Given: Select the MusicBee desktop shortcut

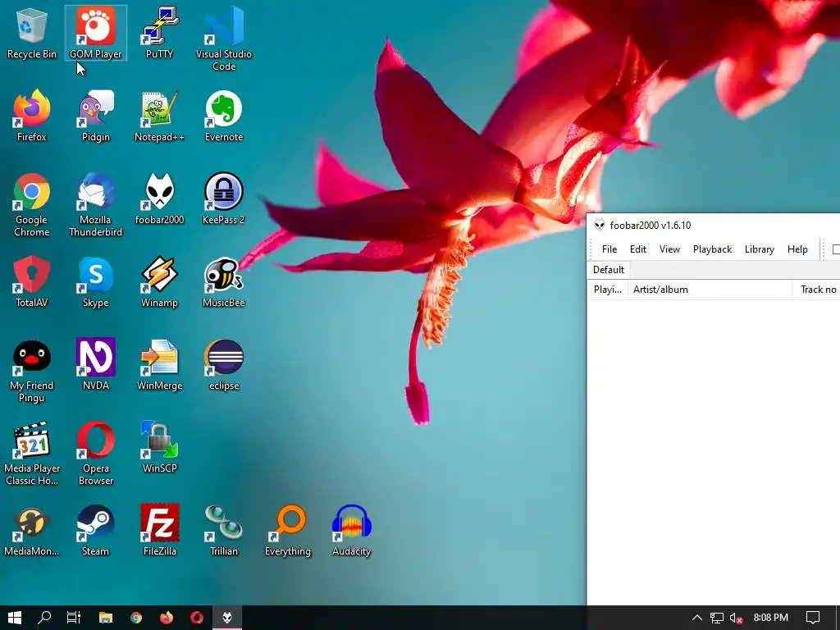Looking at the screenshot, I should pyautogui.click(x=224, y=282).
